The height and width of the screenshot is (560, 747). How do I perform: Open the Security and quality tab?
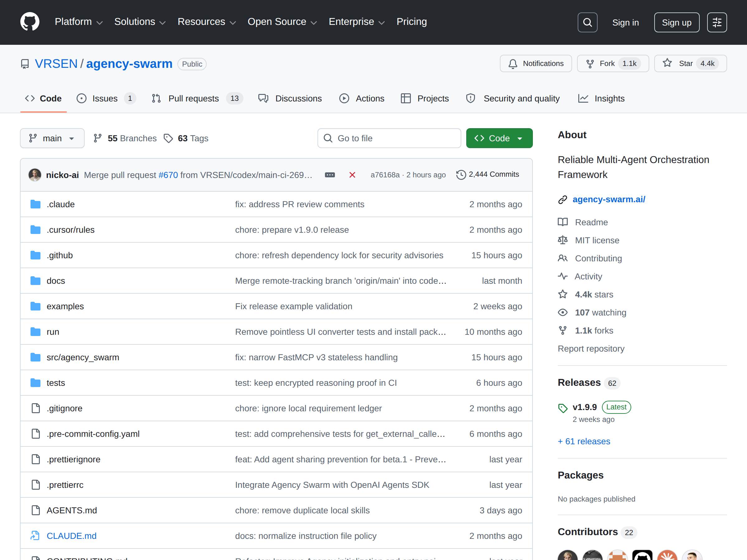click(x=513, y=99)
